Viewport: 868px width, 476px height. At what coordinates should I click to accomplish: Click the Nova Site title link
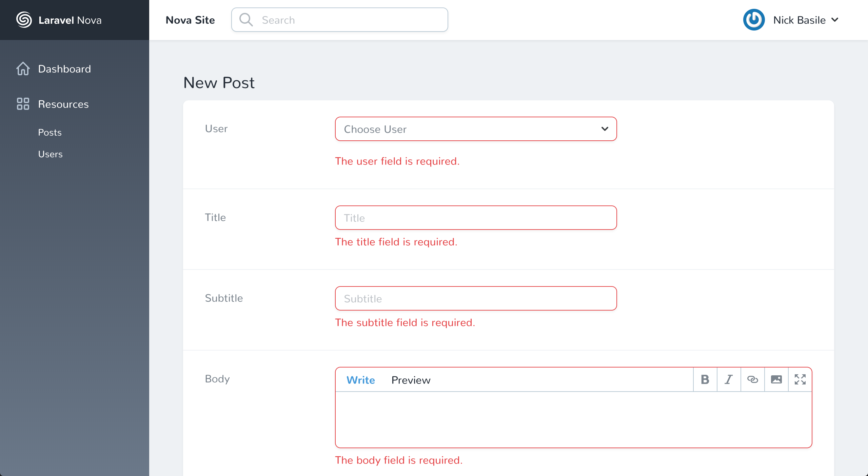point(190,20)
